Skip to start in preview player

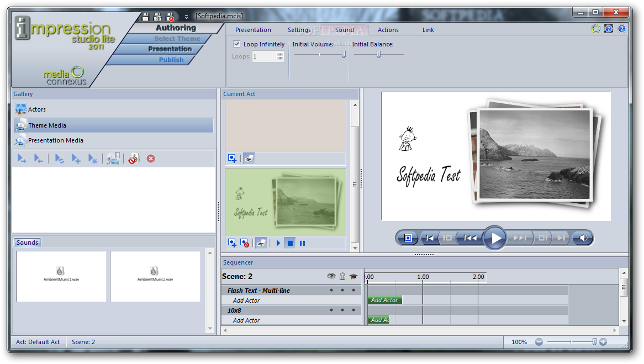[429, 238]
